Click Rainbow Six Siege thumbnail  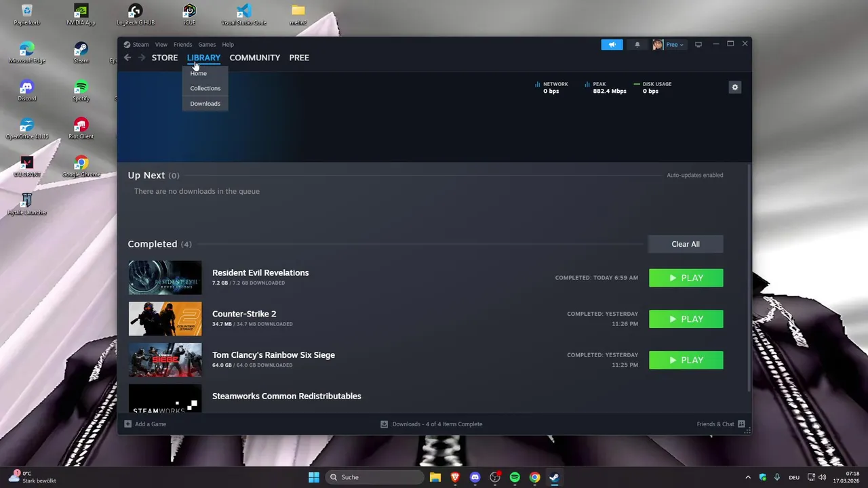[165, 360]
